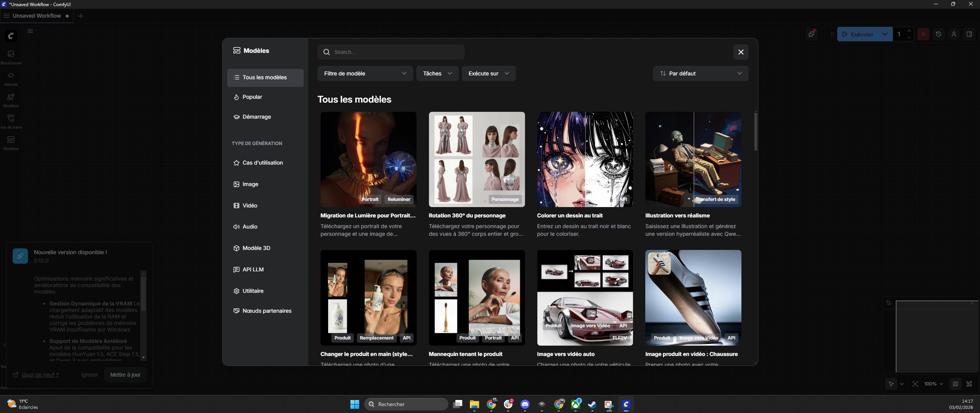The width and height of the screenshot is (980, 413).
Task: Click the ComfyUI logo in sidebar
Action: tap(11, 36)
